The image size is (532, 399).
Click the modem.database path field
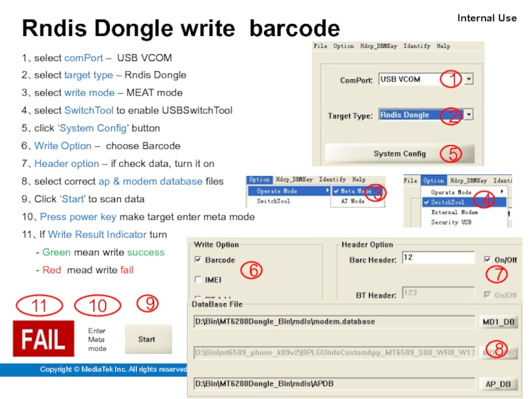click(334, 322)
